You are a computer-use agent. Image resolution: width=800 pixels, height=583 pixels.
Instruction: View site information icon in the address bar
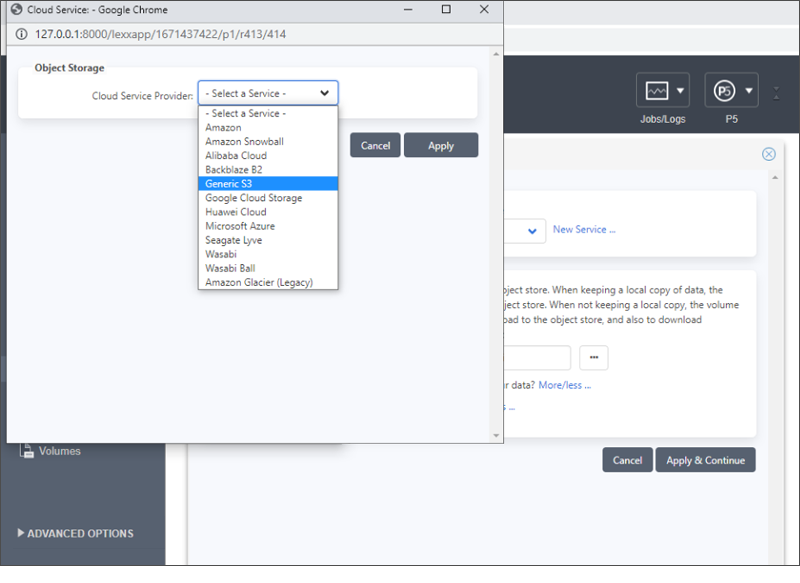click(21, 34)
